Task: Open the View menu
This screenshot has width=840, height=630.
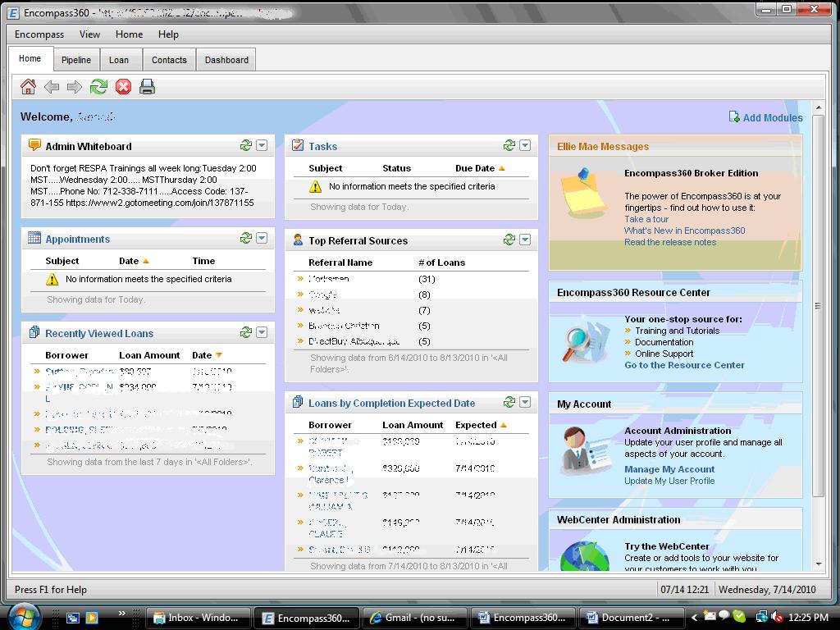Action: (89, 34)
